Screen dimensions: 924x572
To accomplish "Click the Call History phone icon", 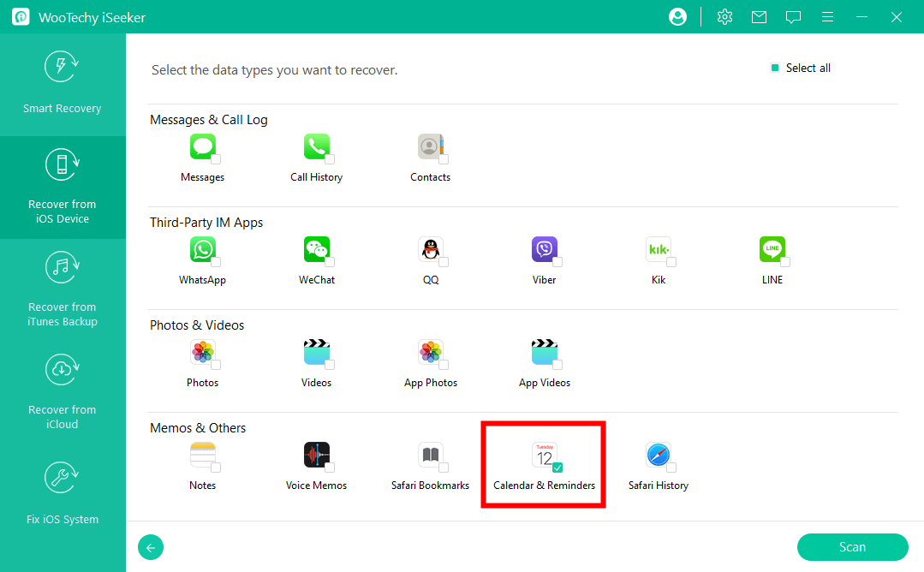I will [x=316, y=147].
